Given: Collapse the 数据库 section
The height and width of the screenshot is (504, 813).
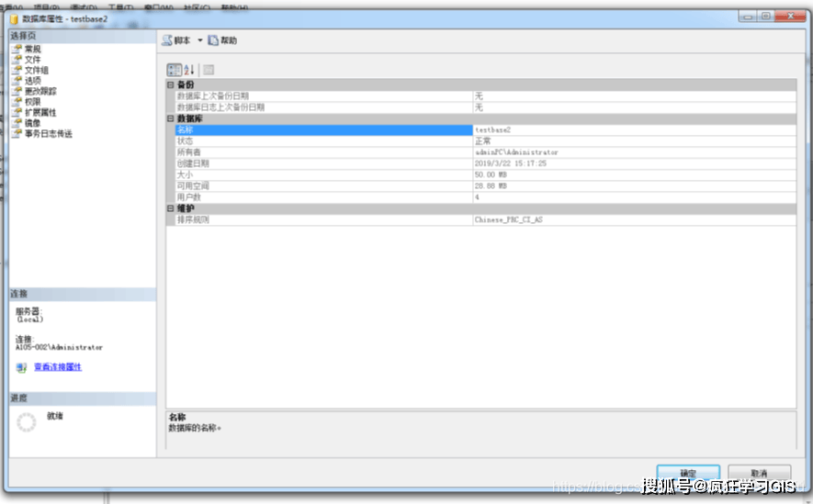Looking at the screenshot, I should (171, 118).
